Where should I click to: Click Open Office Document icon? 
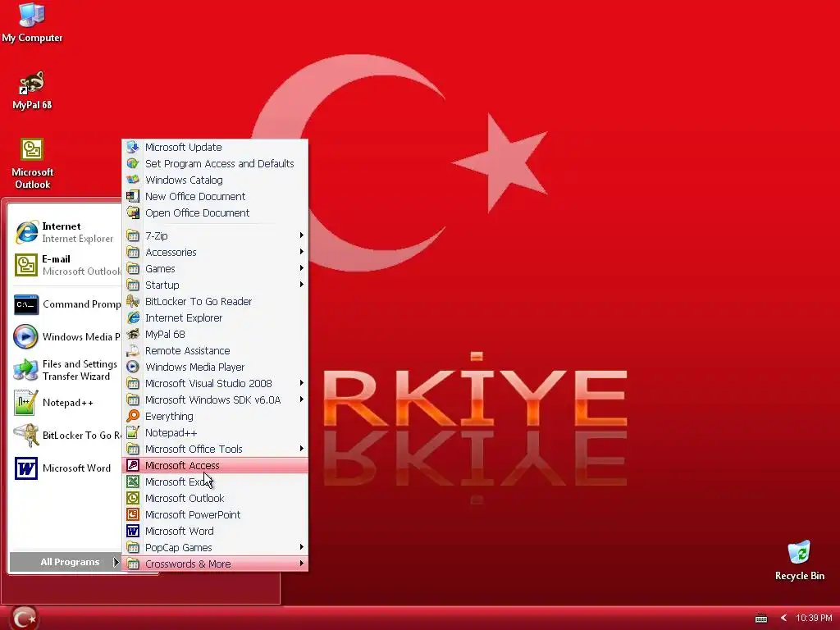click(133, 212)
